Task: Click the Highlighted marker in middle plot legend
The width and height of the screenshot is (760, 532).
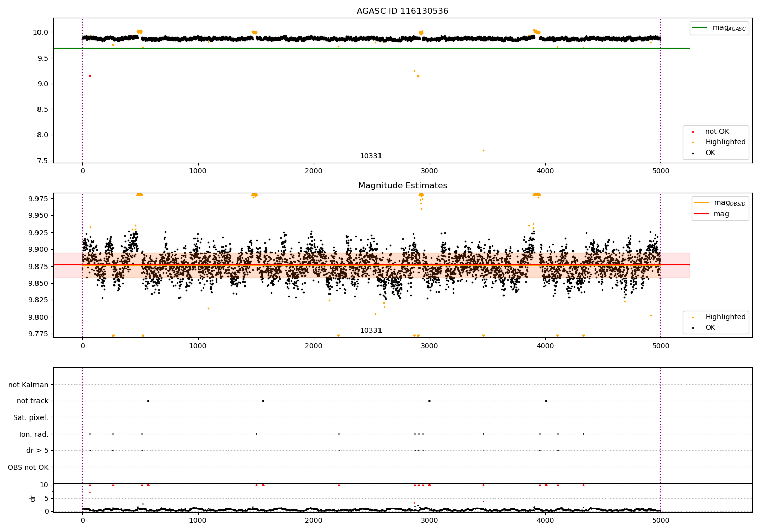Action: (693, 317)
